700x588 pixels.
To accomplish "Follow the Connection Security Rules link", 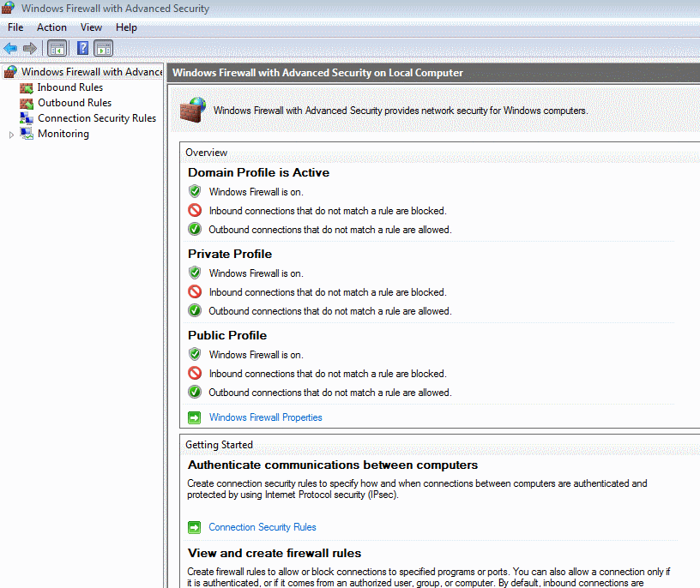I will click(x=262, y=526).
